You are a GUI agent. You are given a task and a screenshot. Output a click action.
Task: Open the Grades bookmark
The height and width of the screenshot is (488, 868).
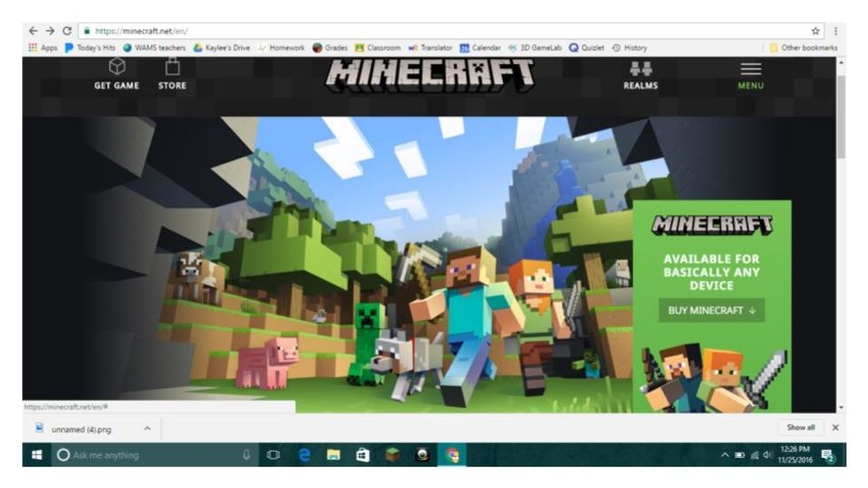[329, 48]
